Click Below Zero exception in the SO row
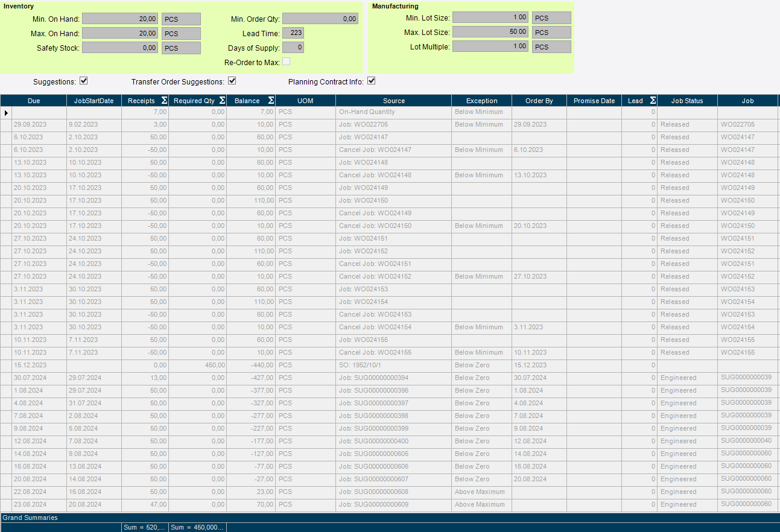Screen dimensions: 780x532 (x=482, y=366)
